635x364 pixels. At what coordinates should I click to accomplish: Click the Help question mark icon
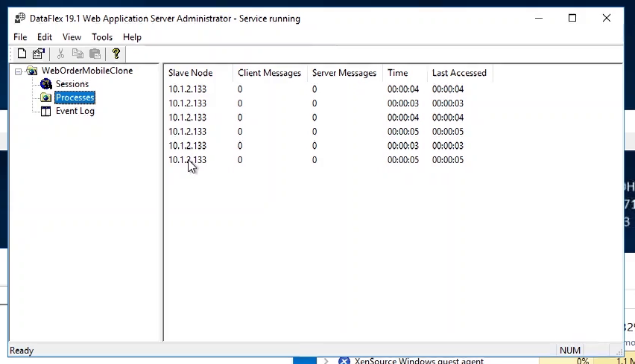[x=116, y=54]
